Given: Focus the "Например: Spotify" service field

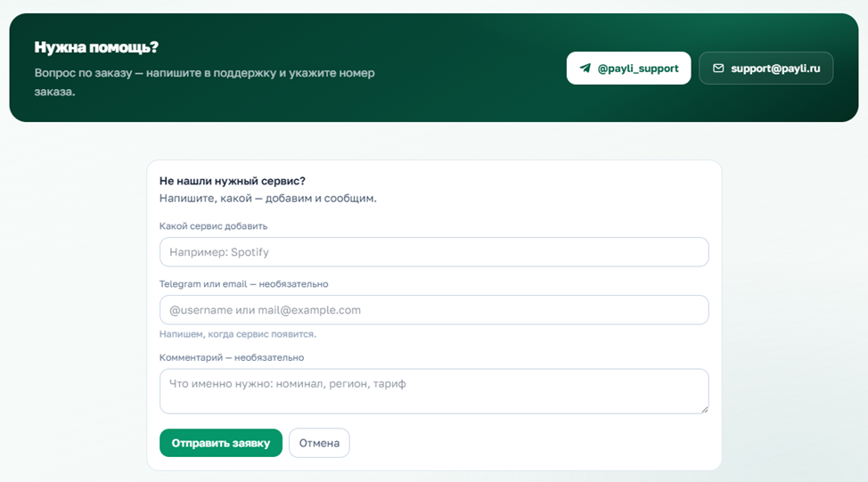Looking at the screenshot, I should pos(434,252).
